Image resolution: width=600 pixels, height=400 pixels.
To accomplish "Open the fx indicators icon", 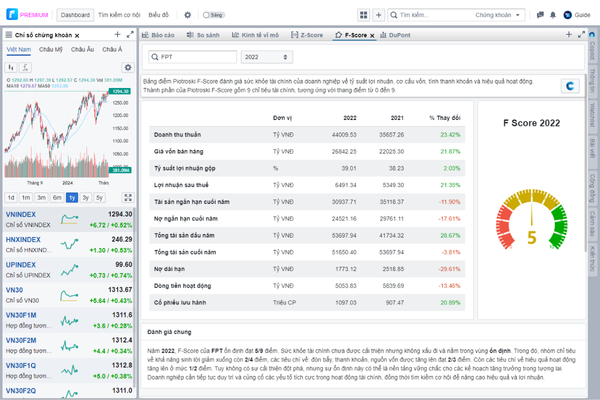I will click(x=25, y=67).
